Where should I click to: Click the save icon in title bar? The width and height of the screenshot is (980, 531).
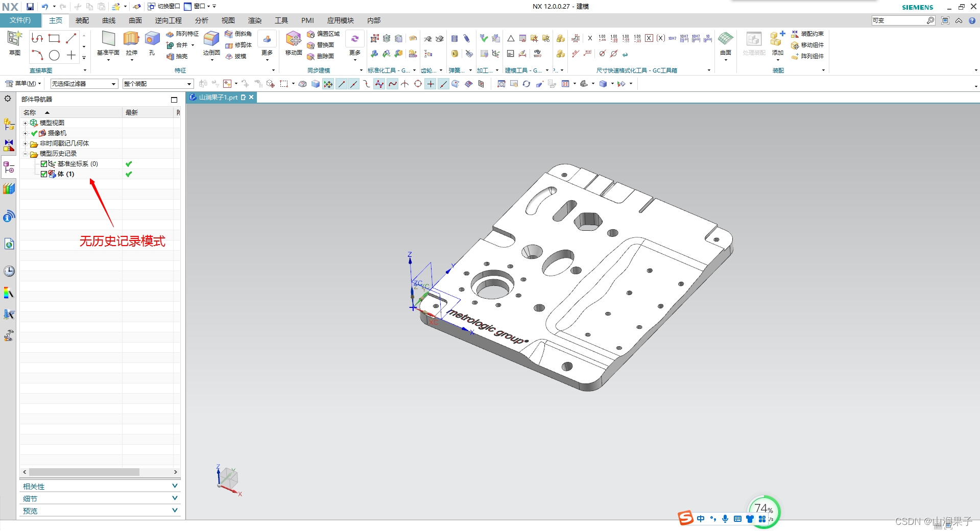click(x=30, y=7)
